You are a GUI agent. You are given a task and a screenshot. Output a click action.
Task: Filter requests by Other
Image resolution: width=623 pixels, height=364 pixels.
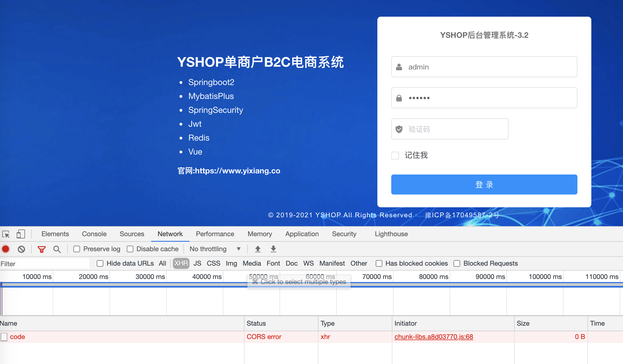[359, 263]
